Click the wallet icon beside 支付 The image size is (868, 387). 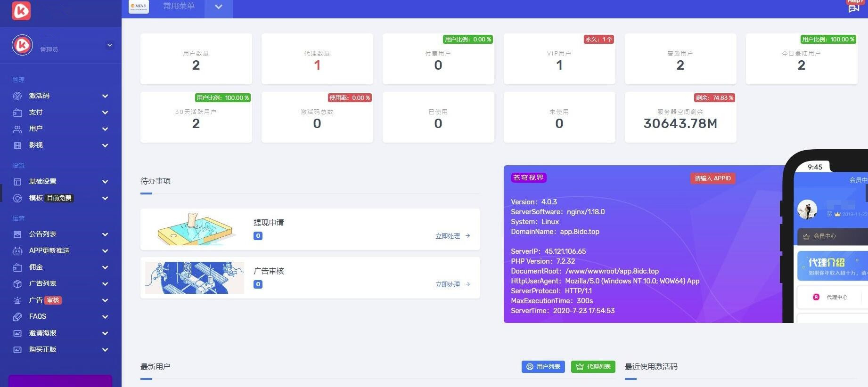pyautogui.click(x=17, y=113)
